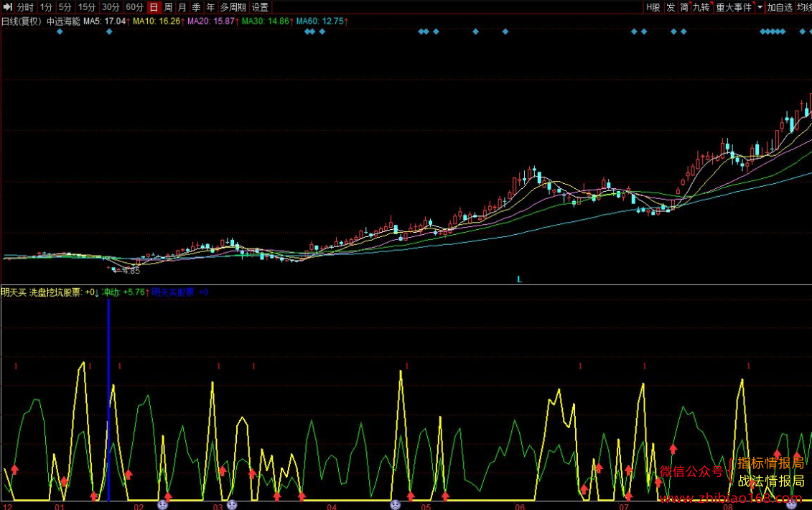Click the face icon just before the 05 label
Image resolution: width=812 pixels, height=510 pixels.
click(396, 505)
